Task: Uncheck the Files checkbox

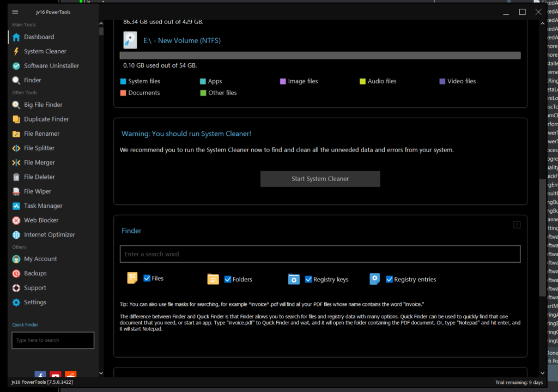Action: (x=147, y=278)
